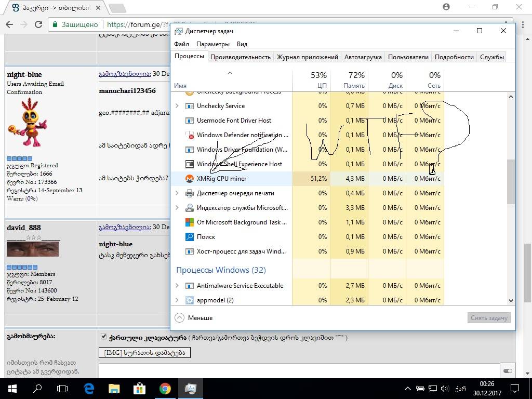Click the Chrome address bar URL
Image resolution: width=532 pixels, height=399 pixels.
tap(137, 24)
